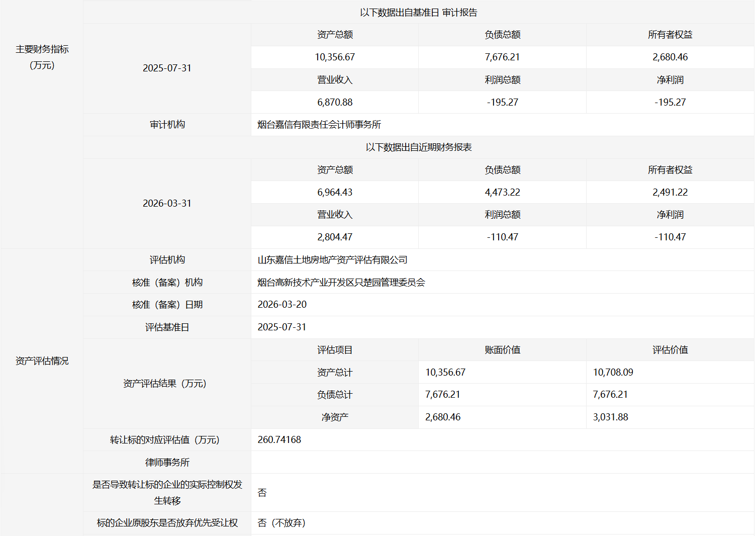The height and width of the screenshot is (536, 756).
Task: Select the 2025-07-31 audit date cell
Action: 167,68
